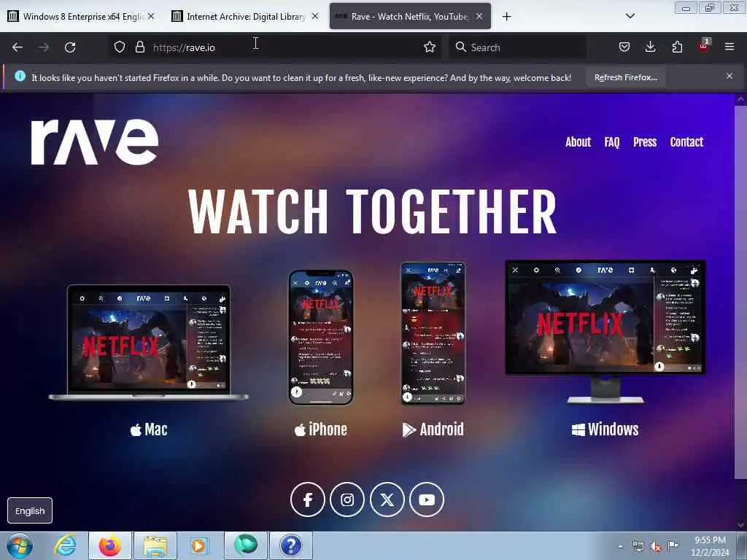
Task: Get Rave for Android
Action: 433,429
